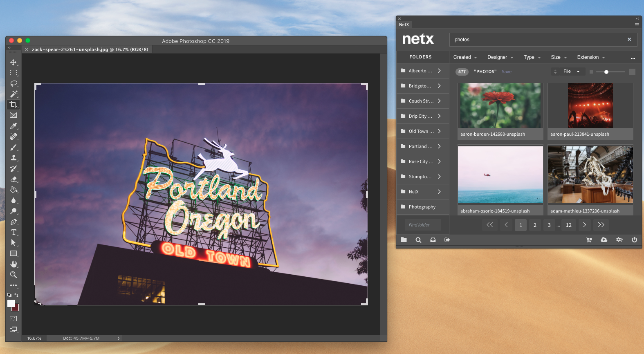Image resolution: width=644 pixels, height=354 pixels.
Task: Select the Rectangular Marquee tool
Action: (13, 73)
